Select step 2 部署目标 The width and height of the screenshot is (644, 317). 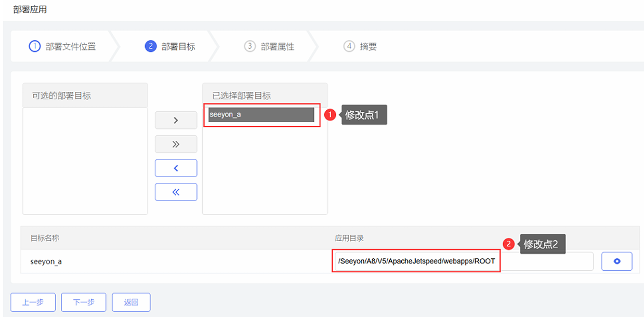pos(170,46)
